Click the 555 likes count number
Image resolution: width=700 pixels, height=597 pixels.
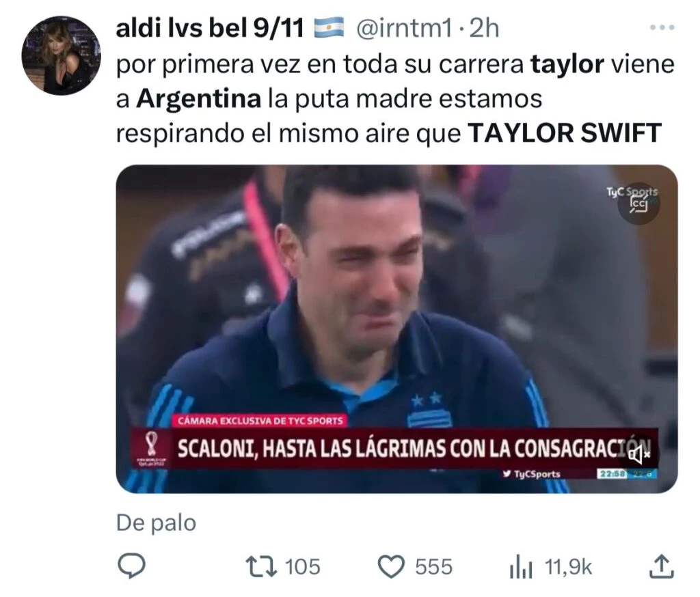coord(433,567)
